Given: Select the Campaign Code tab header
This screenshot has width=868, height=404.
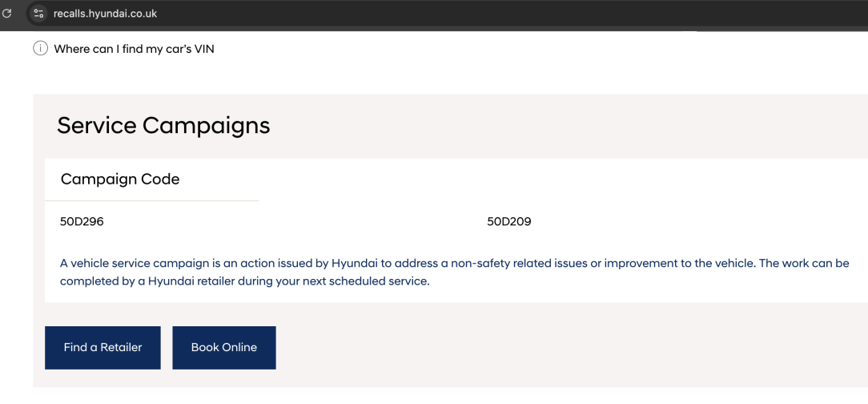Looking at the screenshot, I should [120, 180].
